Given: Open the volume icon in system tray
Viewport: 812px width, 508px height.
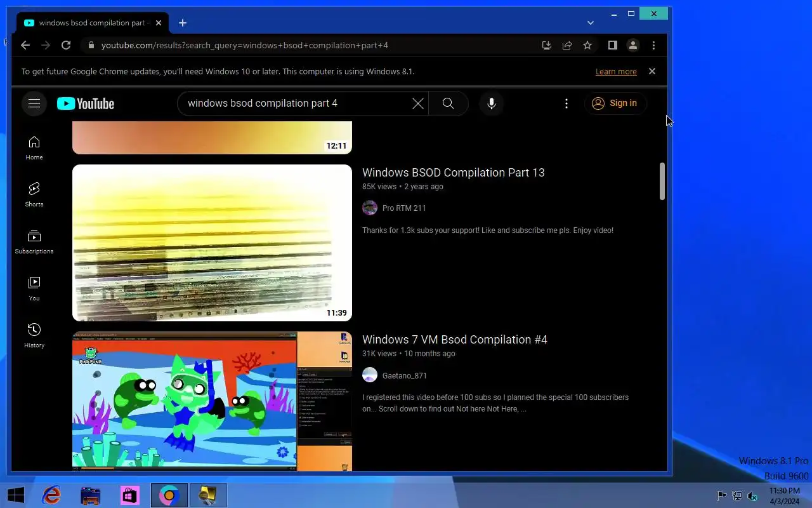Looking at the screenshot, I should click(x=752, y=496).
